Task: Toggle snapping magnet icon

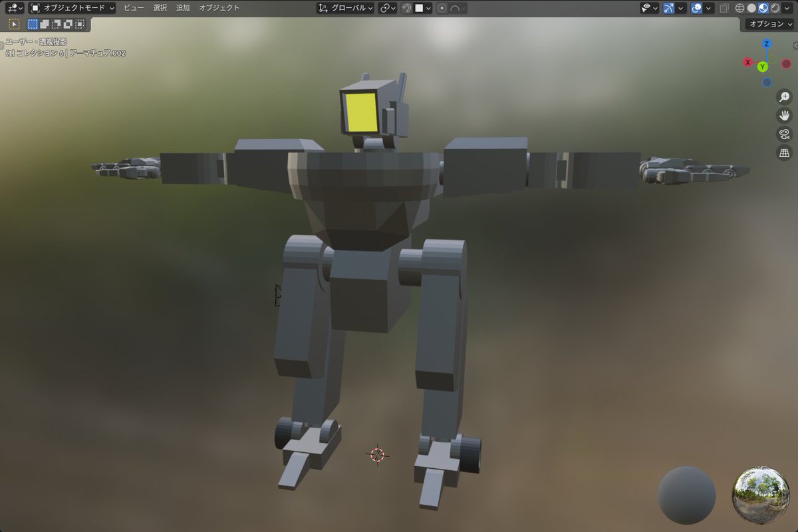Action: [406, 8]
